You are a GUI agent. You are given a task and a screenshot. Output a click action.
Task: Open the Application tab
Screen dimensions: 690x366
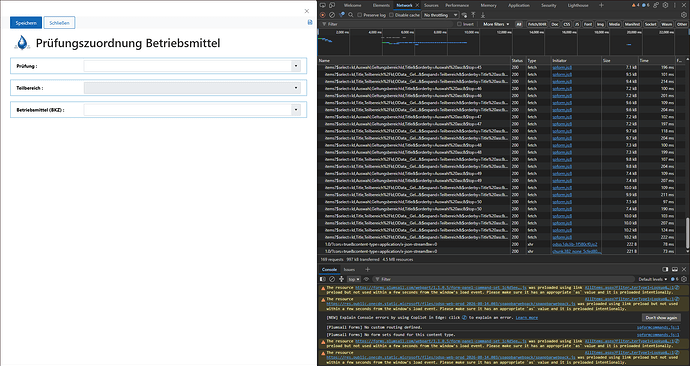[x=519, y=5]
